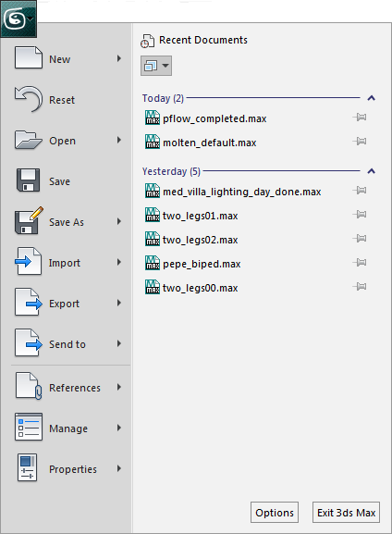
Task: Click the Exit 3ds Max button
Action: point(346,512)
